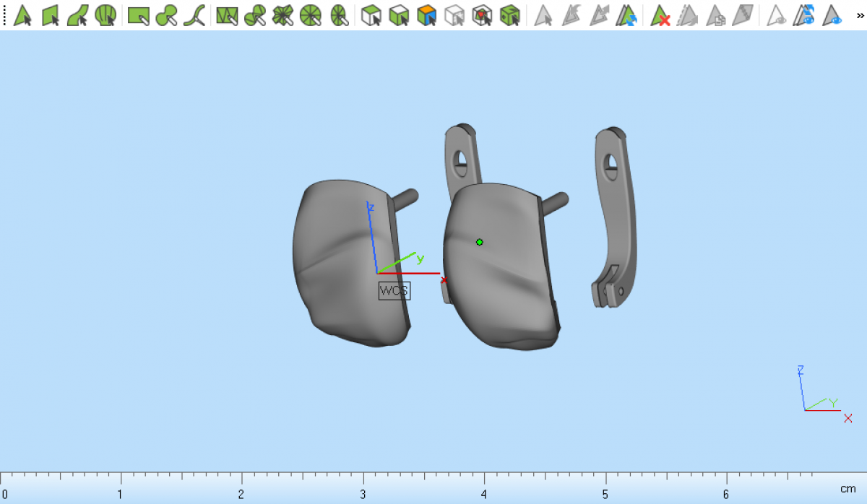This screenshot has width=867, height=504.
Task: Click the dotted toolbar grip handle
Action: [4, 15]
